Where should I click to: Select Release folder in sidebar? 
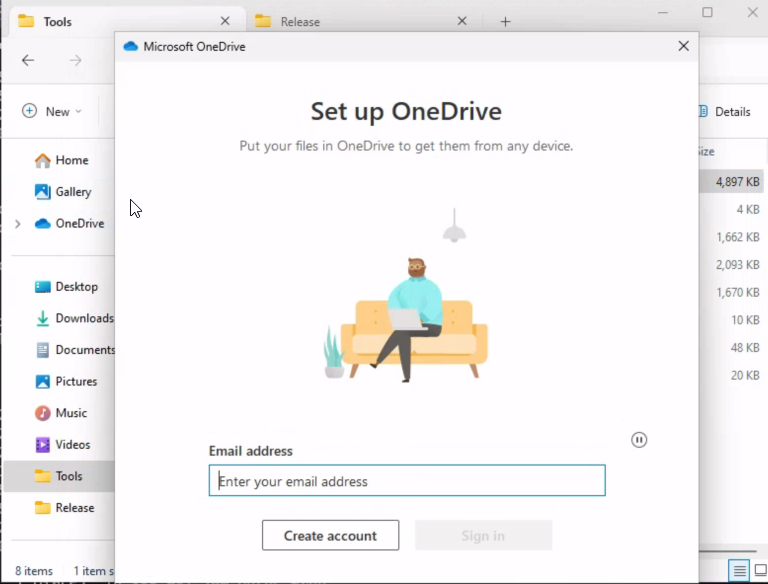pyautogui.click(x=64, y=508)
